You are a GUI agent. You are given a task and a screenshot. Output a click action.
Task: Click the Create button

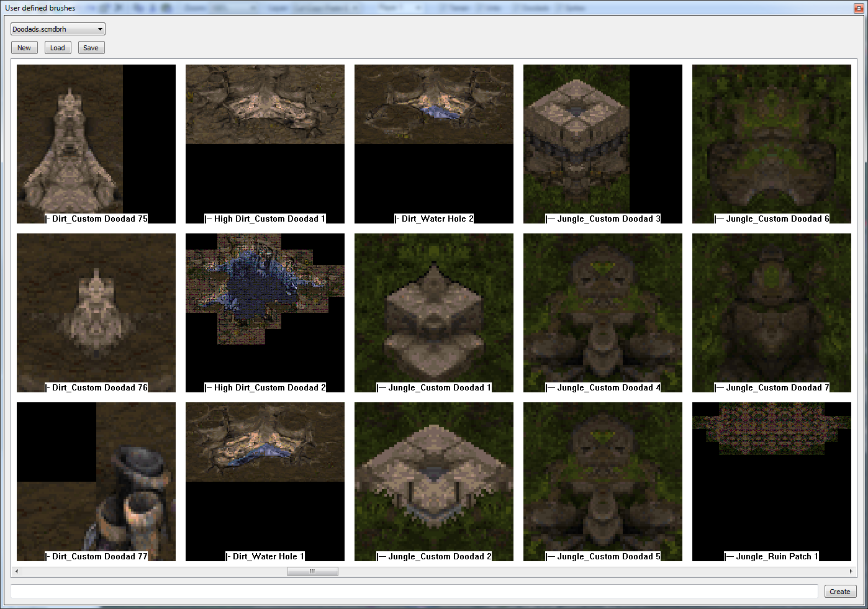coord(839,592)
